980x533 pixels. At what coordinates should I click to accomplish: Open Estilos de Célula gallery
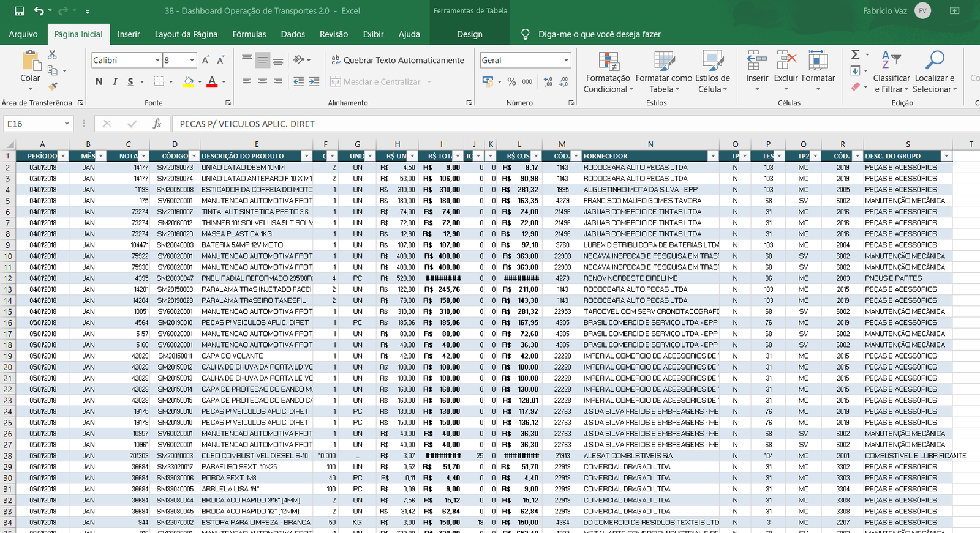[x=712, y=72]
